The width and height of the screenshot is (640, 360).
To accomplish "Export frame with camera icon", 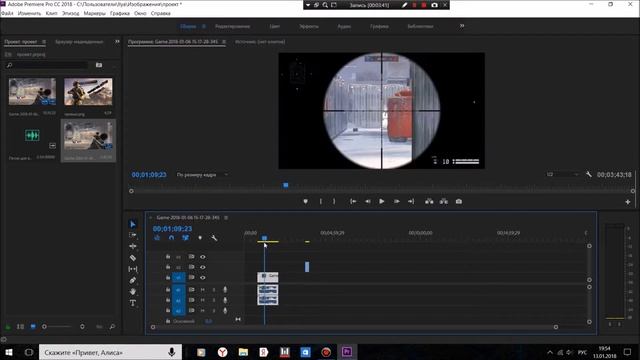I will [459, 202].
